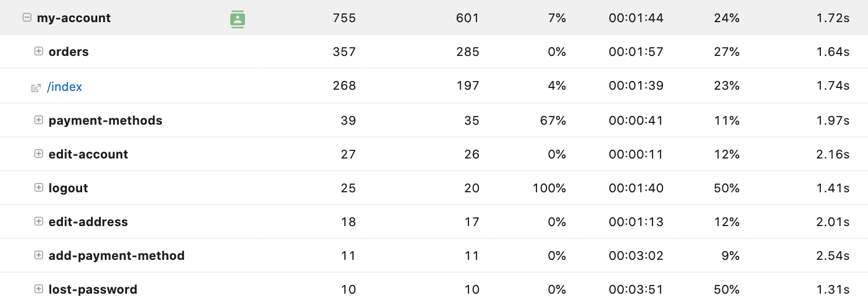Click the green segment icon beside my-account
This screenshot has width=868, height=303.
point(237,19)
